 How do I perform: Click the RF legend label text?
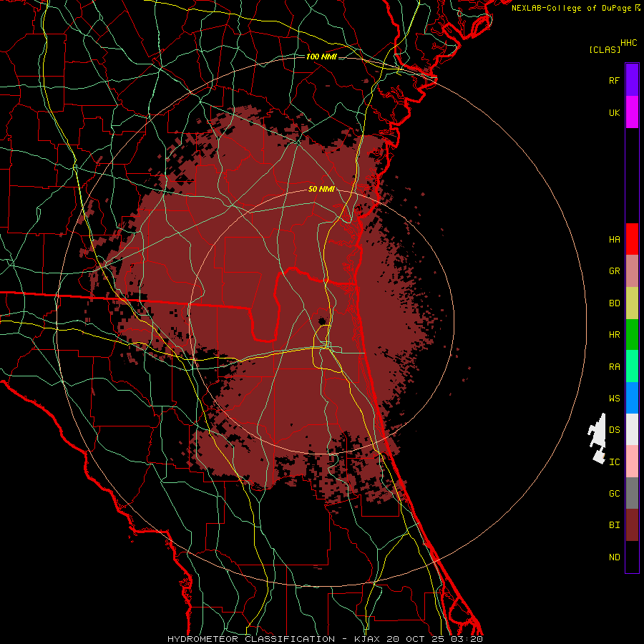pos(614,80)
